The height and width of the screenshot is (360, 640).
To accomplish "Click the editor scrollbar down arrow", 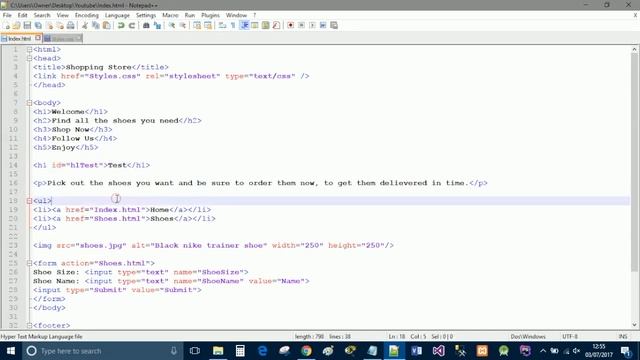I will (634, 325).
